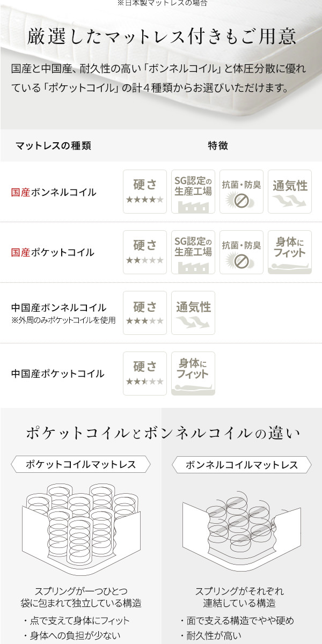This screenshot has height=644, width=322.
Task: Select the 国産ボンネルコイル row label
Action: pos(54,192)
